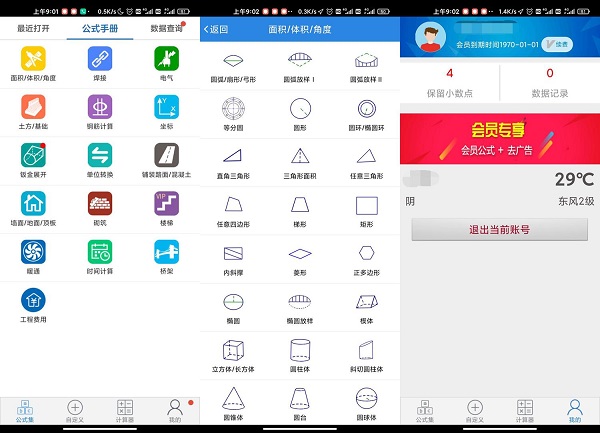Tap 计算器 tab in the formula handbook screen
Image resolution: width=600 pixels, height=433 pixels.
tap(125, 411)
